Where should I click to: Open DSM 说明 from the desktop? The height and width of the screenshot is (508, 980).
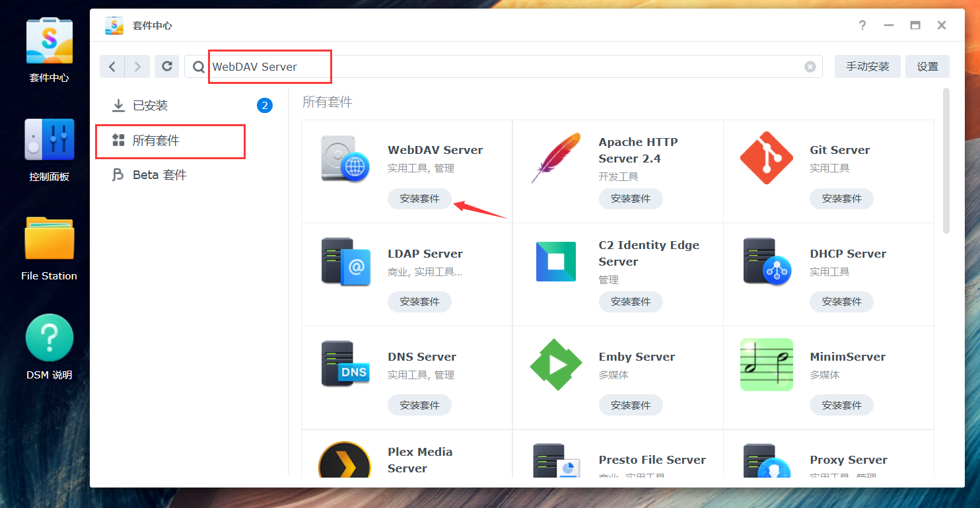tap(49, 337)
